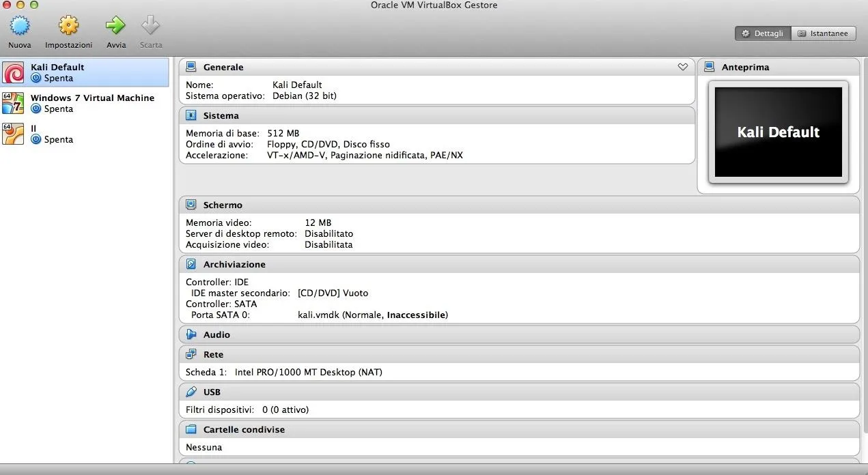868x475 pixels.
Task: Click the Scarta discard arrow icon
Action: [151, 26]
